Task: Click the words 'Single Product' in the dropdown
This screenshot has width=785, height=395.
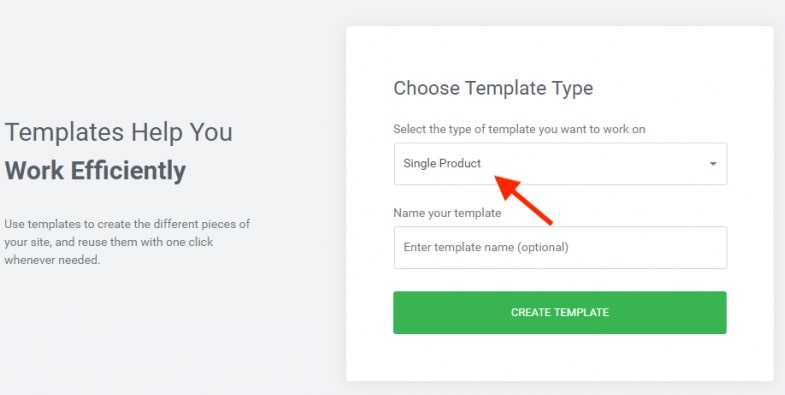Action: 442,164
